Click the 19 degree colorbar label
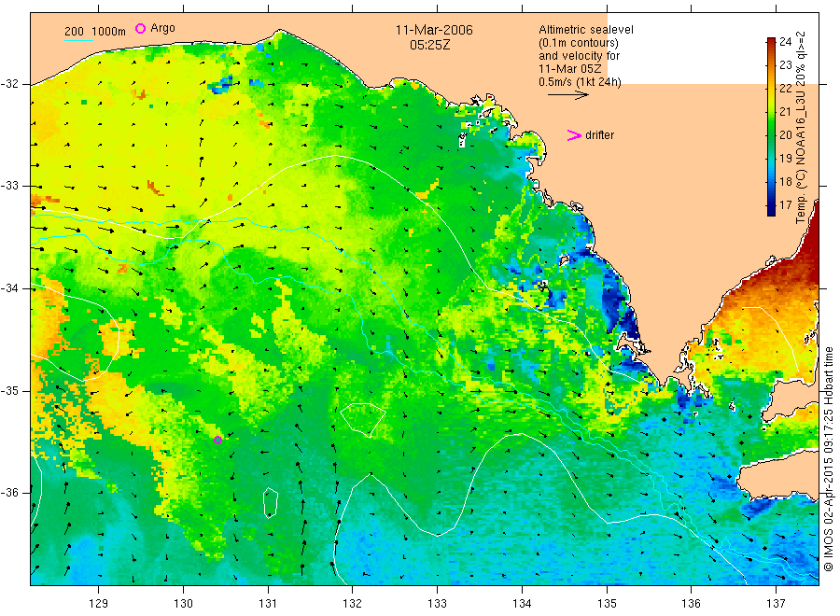Screen dimensions: 840x616 (785, 158)
